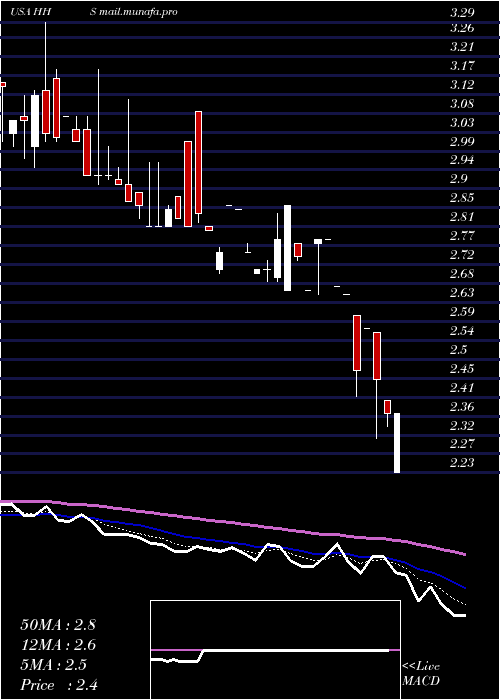The image size is (500, 700).
Task: Click the last tall white candlestick reaching 2.23
Action: tap(396, 443)
